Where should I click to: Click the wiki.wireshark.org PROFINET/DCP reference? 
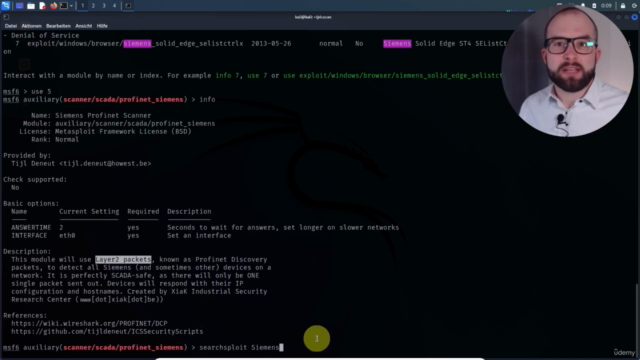click(89, 323)
